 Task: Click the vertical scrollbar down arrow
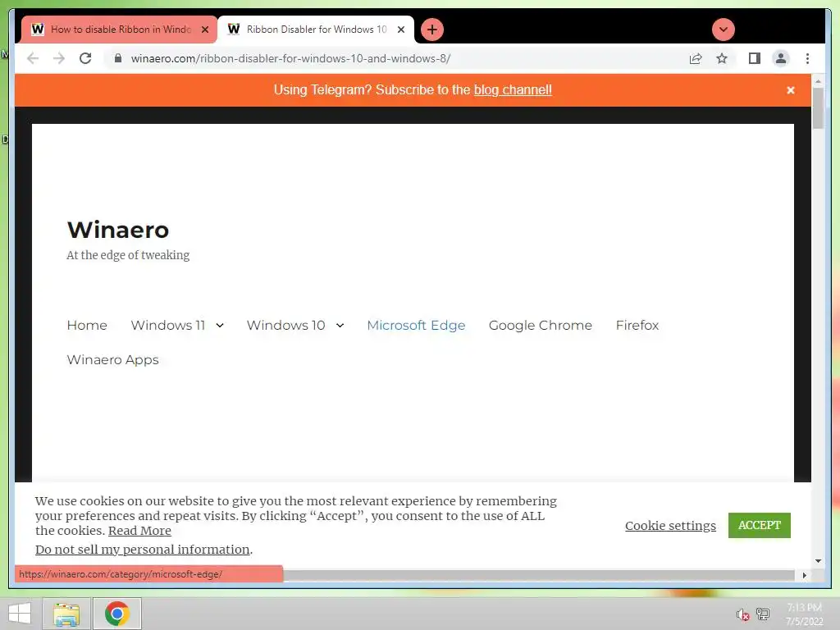pyautogui.click(x=818, y=561)
